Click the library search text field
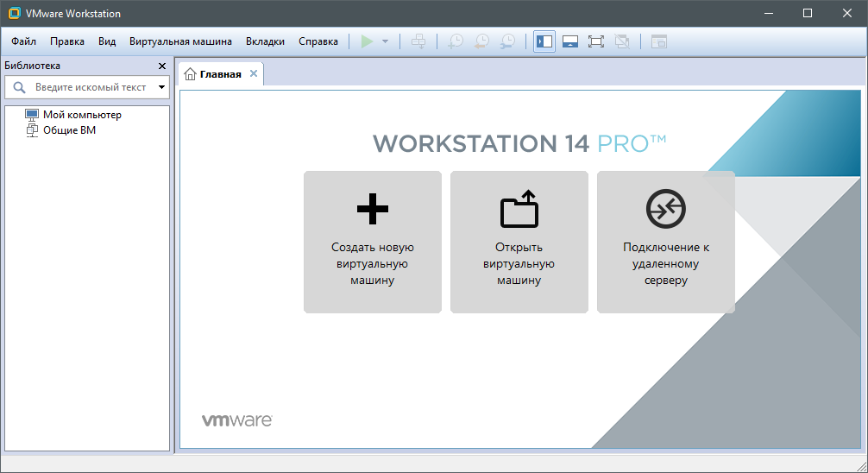Image resolution: width=868 pixels, height=473 pixels. (91, 87)
